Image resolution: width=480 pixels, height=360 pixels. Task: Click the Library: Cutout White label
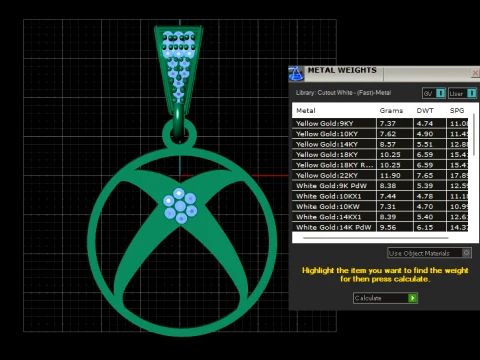[343, 93]
